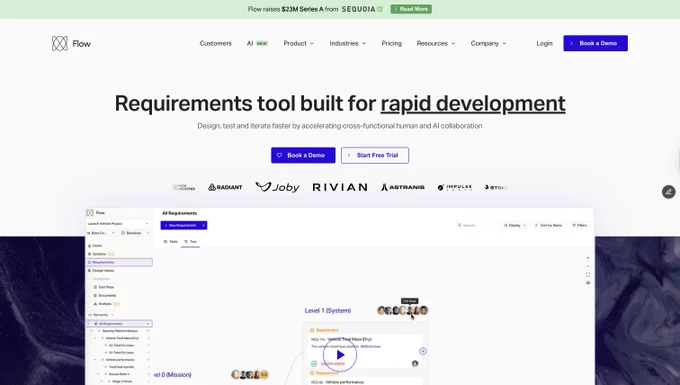Image resolution: width=680 pixels, height=385 pixels.
Task: Open the Company dropdown menu
Action: point(488,43)
